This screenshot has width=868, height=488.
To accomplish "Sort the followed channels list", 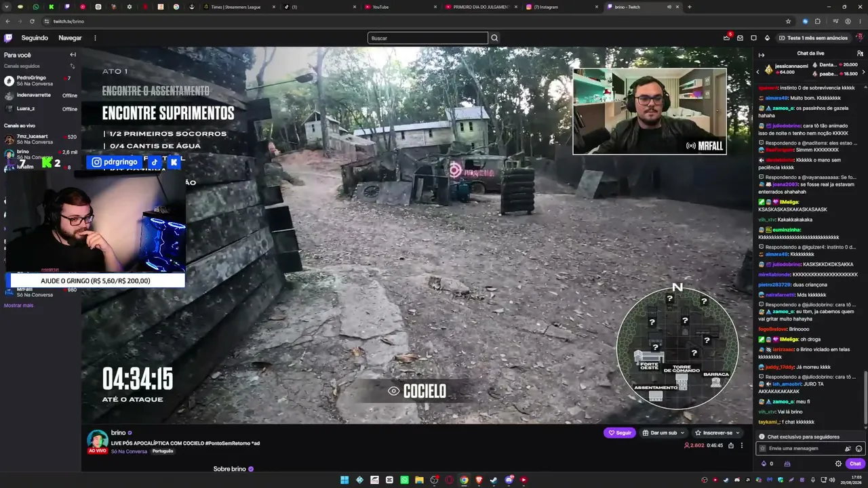I will point(73,66).
